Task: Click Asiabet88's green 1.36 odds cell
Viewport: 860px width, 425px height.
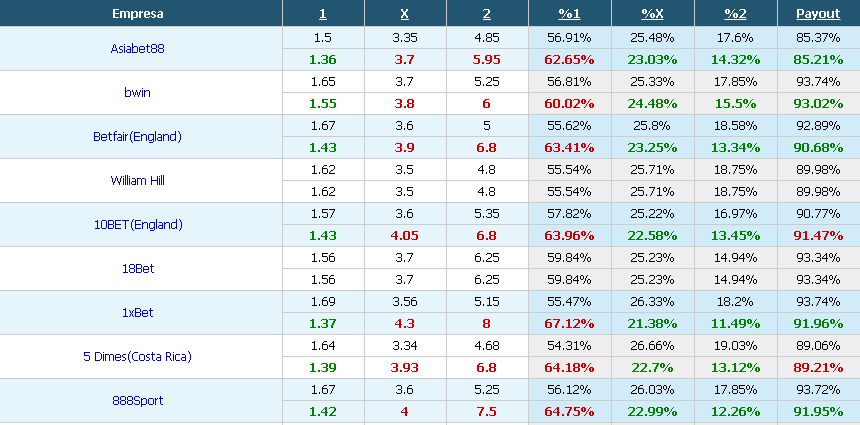Action: tap(322, 59)
